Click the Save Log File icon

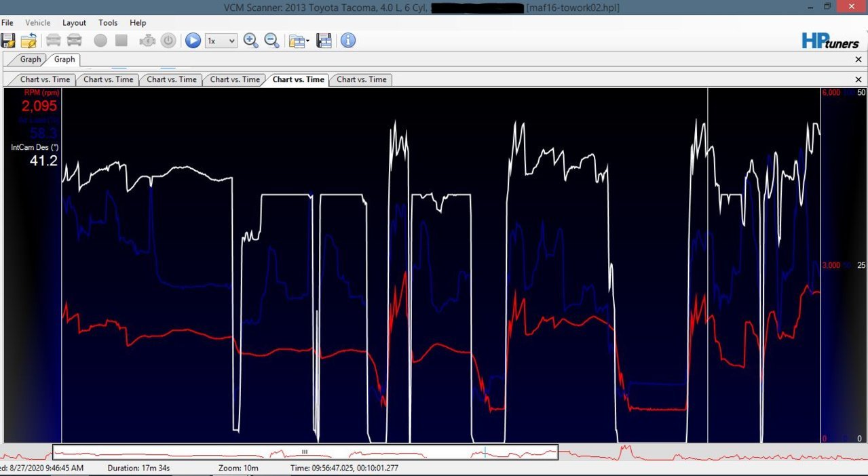[x=8, y=41]
